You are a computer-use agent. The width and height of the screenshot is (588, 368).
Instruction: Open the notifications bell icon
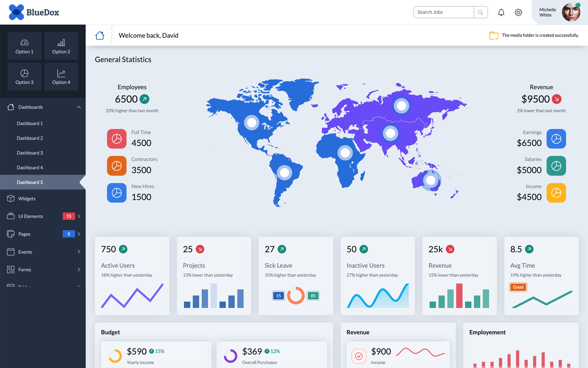[x=501, y=12]
